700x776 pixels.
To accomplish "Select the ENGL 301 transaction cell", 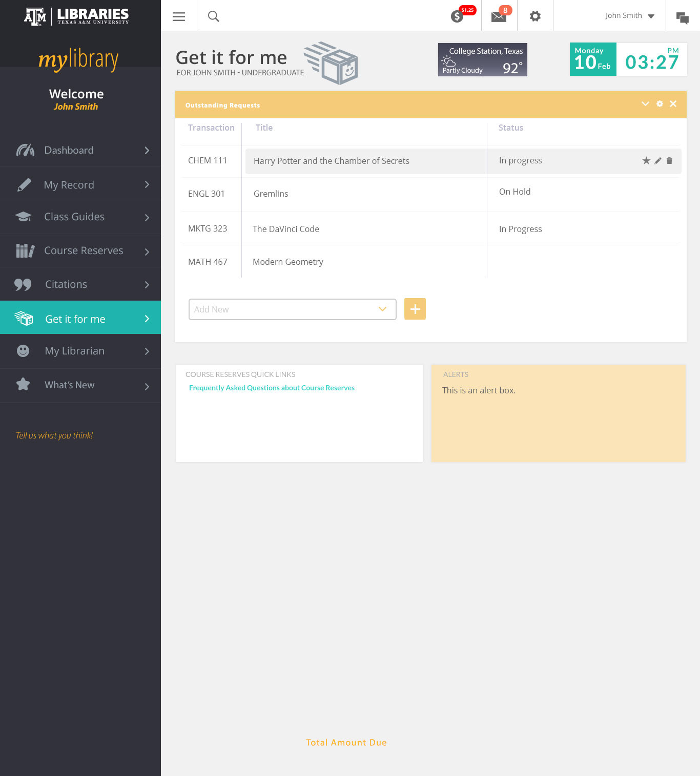I will coord(206,194).
